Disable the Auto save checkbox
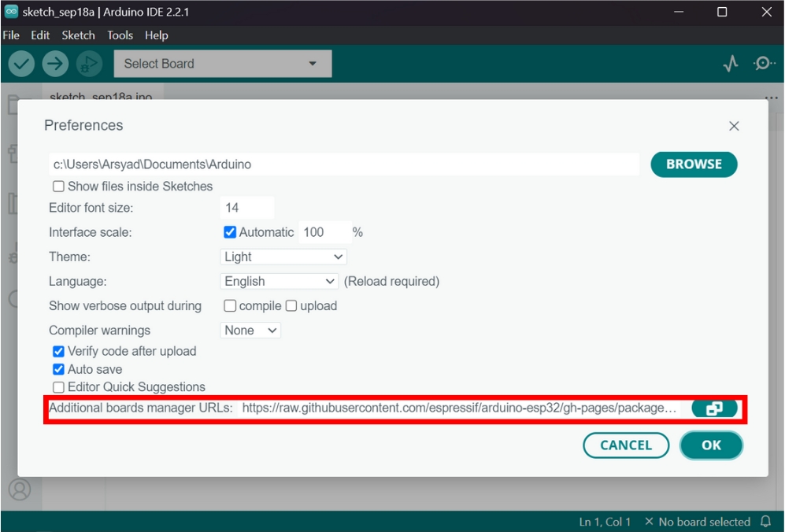The height and width of the screenshot is (532, 785). pos(58,369)
